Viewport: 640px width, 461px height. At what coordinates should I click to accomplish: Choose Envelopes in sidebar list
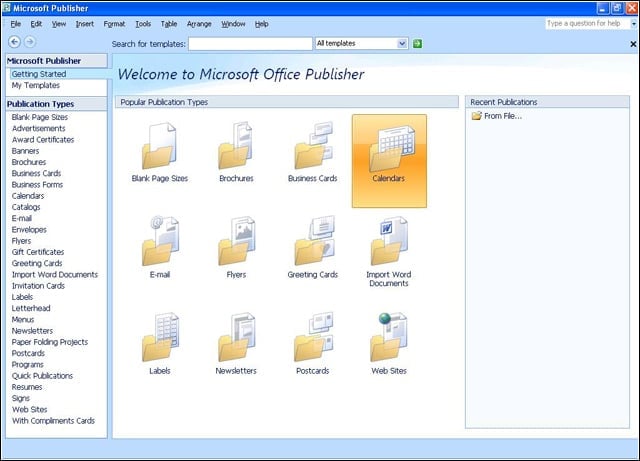pyautogui.click(x=29, y=229)
